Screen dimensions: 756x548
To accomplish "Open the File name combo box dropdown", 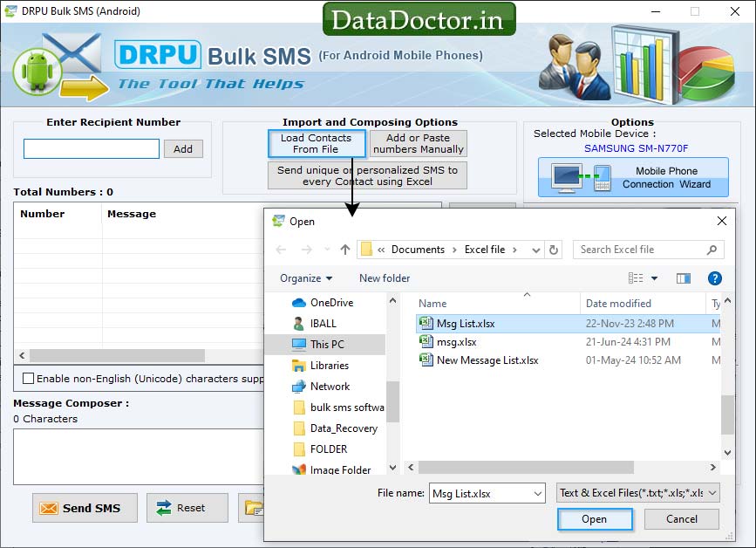I will click(x=538, y=493).
